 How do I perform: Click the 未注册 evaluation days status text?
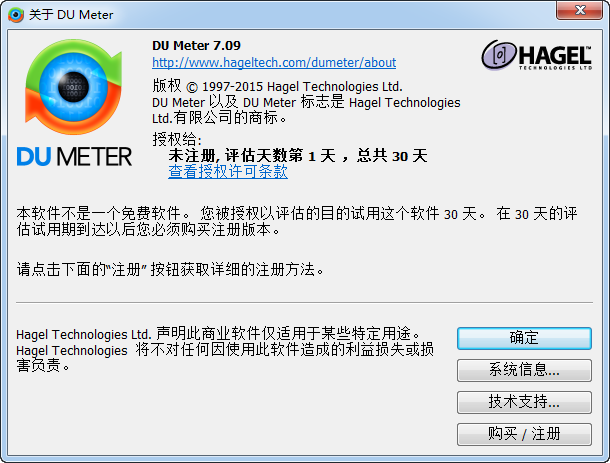(298, 156)
